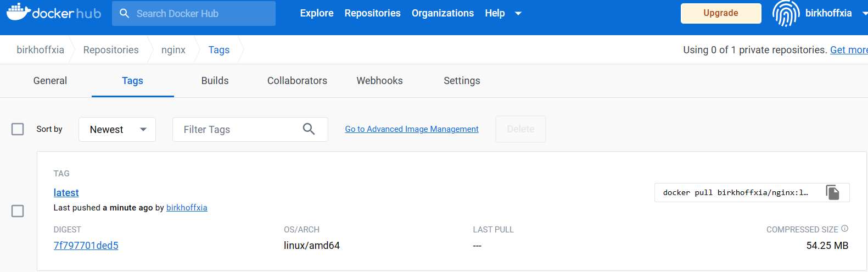The height and width of the screenshot is (272, 868).
Task: Click the compressed size info icon
Action: tap(844, 229)
